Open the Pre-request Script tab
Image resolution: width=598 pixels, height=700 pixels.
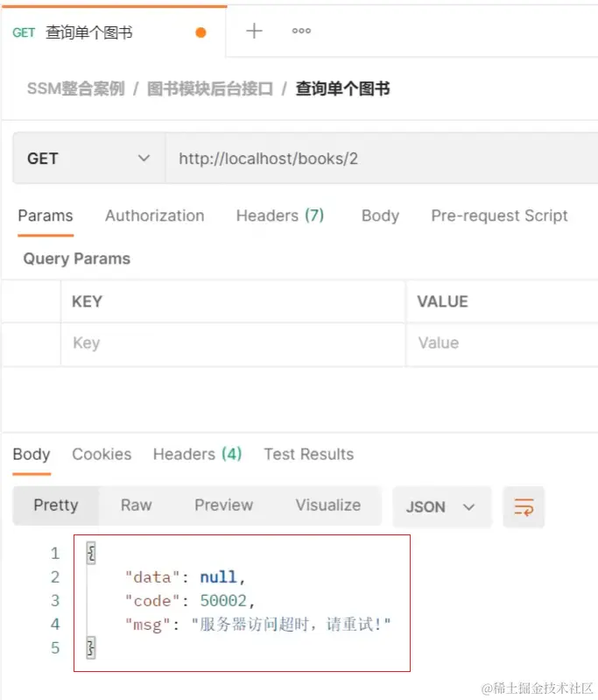click(499, 216)
